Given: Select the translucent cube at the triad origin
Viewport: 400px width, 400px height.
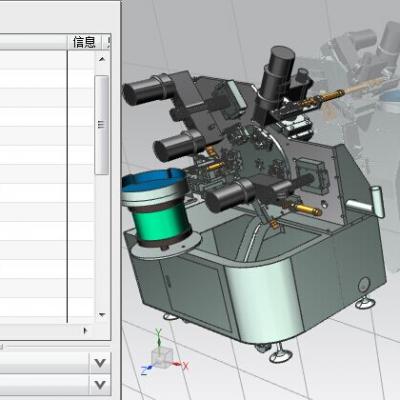Looking at the screenshot, I should tap(162, 357).
